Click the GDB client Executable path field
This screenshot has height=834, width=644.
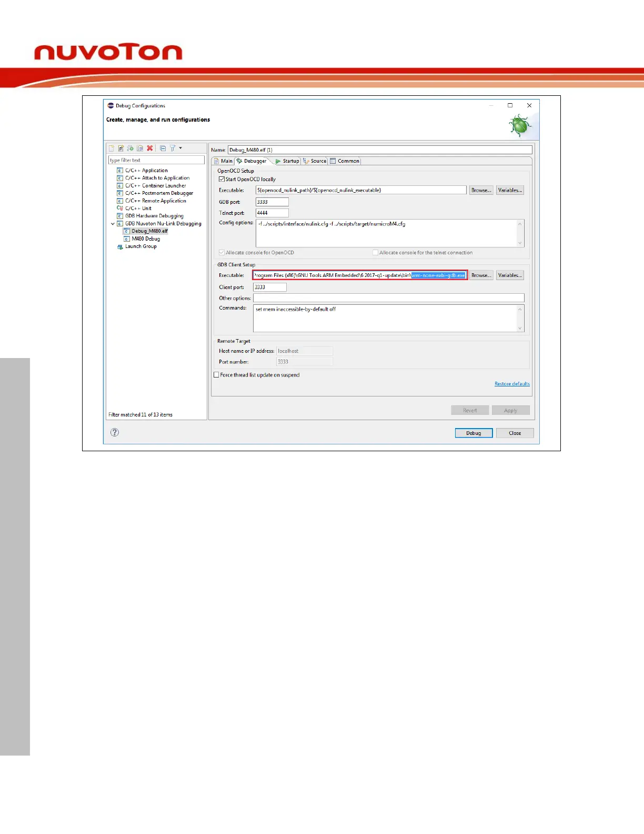[x=360, y=275]
